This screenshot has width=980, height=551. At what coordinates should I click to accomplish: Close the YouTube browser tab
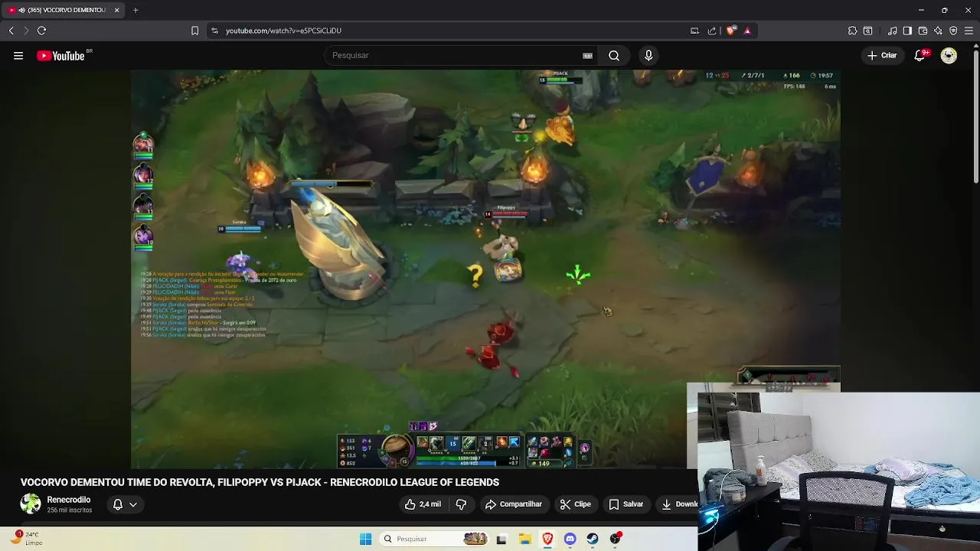(116, 10)
